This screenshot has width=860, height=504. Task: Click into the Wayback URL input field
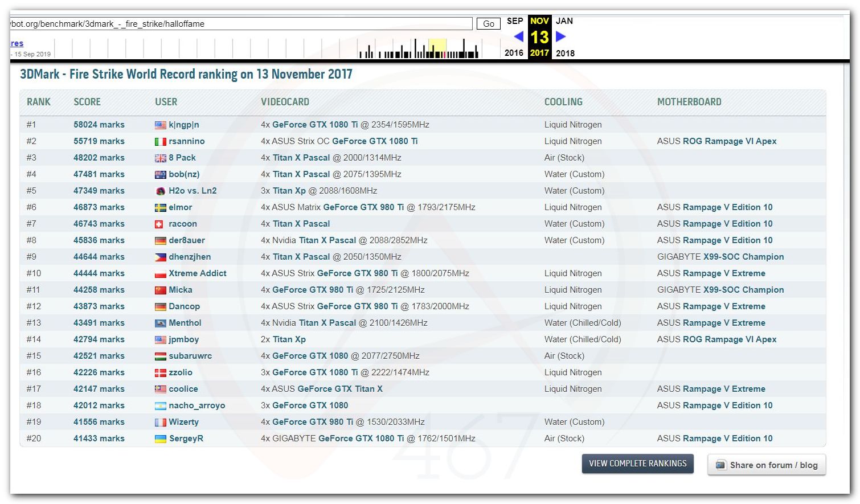coord(239,24)
